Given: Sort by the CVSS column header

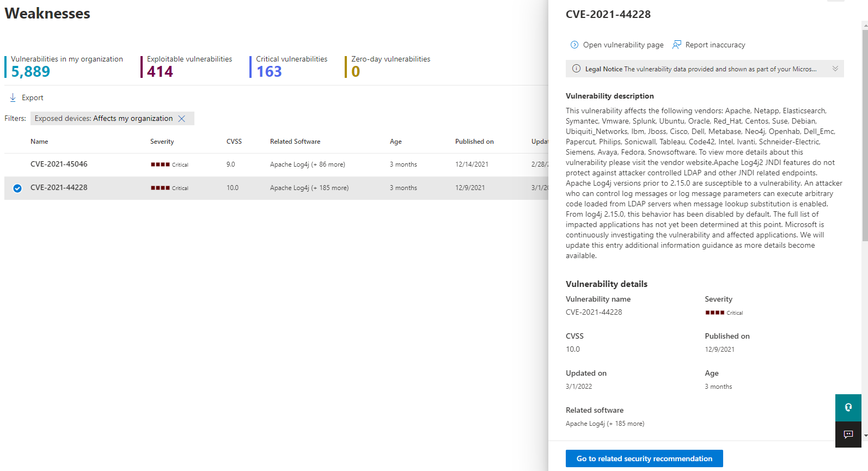Looking at the screenshot, I should [x=234, y=142].
